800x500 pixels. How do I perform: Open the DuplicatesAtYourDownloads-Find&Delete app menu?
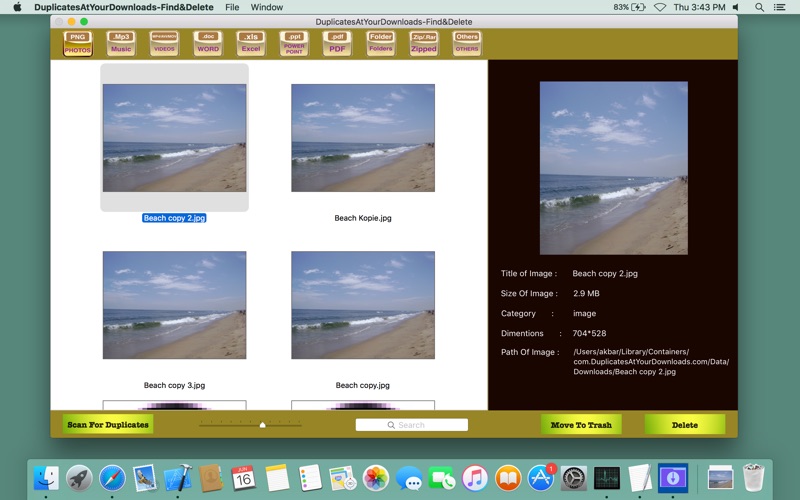tap(124, 7)
